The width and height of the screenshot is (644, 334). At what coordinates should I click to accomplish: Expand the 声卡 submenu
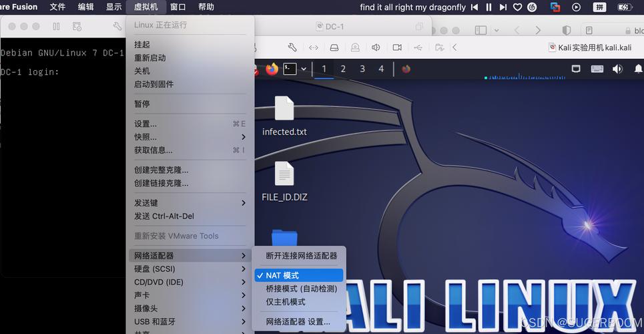tap(190, 295)
